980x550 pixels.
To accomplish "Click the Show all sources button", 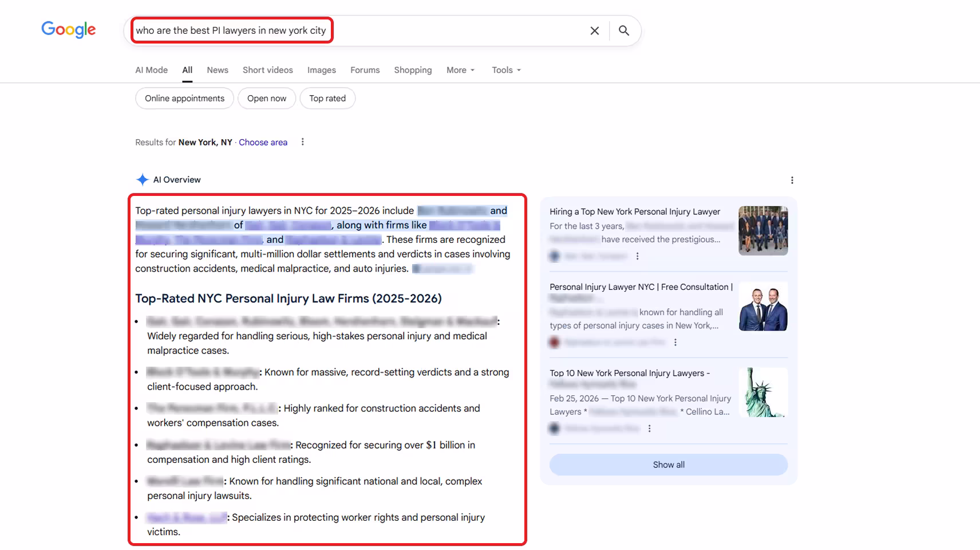I will click(x=669, y=465).
